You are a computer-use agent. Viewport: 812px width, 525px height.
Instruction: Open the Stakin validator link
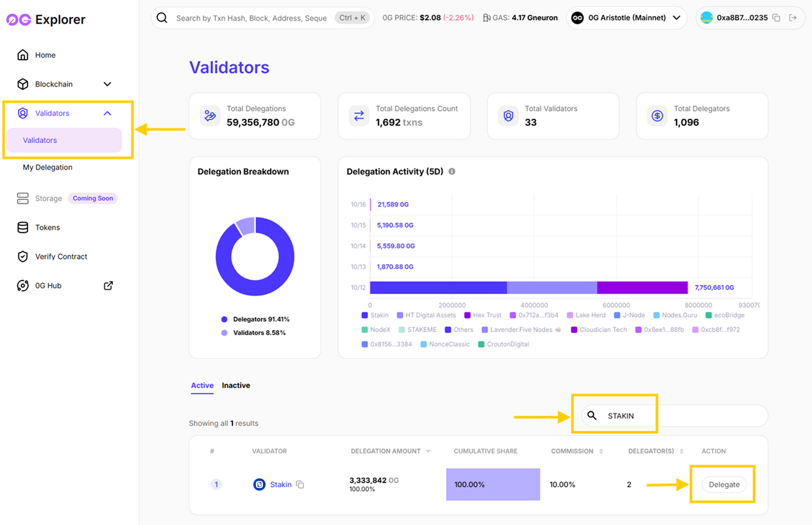281,484
